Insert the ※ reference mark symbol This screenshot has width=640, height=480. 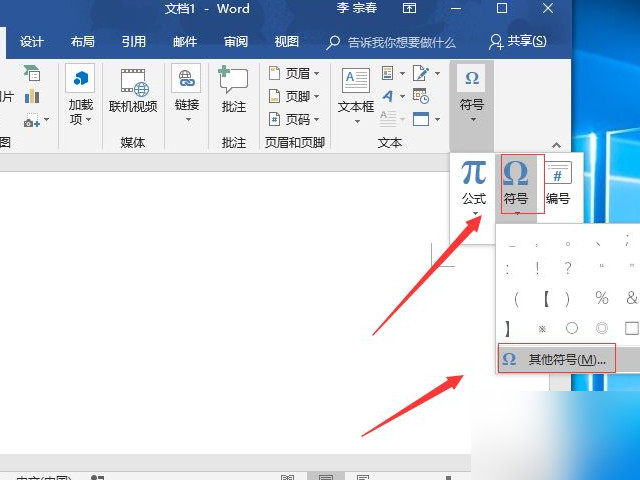[x=542, y=328]
